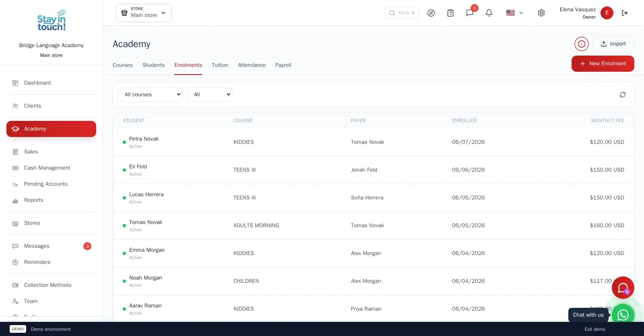Select the Enrolments tab
Viewport: 644px width, 336px height.
coord(188,65)
